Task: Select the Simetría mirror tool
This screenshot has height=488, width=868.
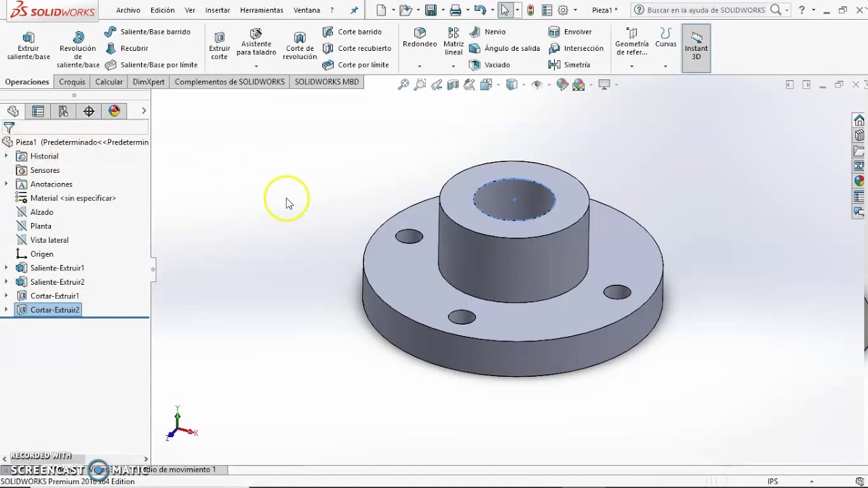Action: coord(570,65)
